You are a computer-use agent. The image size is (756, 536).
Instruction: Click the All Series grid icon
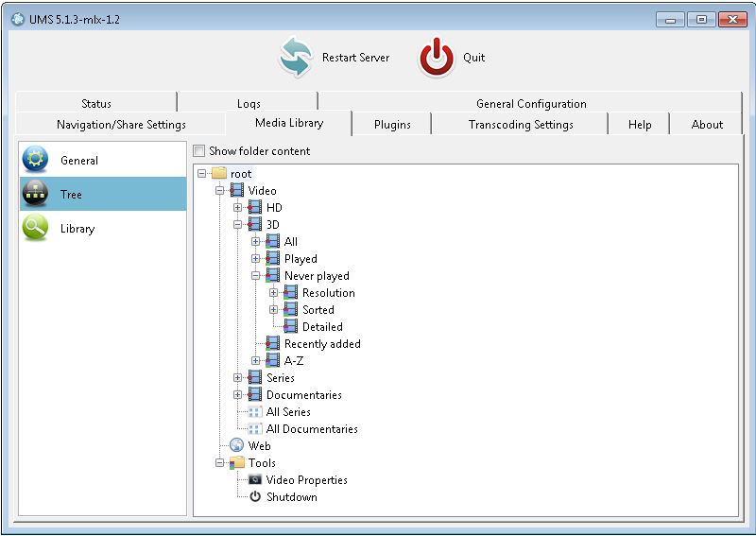[254, 411]
